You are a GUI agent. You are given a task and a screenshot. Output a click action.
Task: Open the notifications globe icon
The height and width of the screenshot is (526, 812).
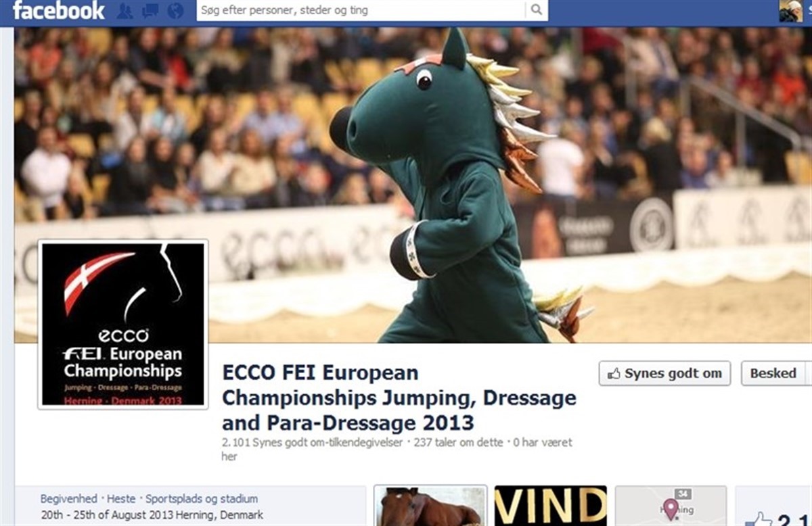(175, 11)
